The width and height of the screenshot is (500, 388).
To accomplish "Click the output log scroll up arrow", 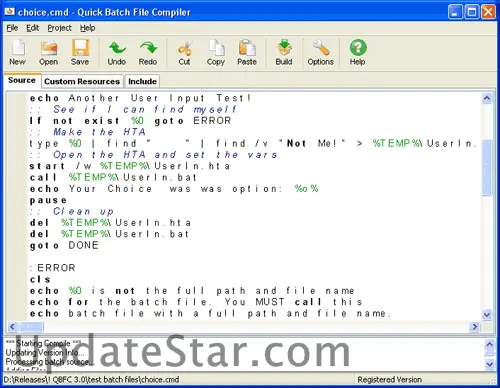I will 490,344.
